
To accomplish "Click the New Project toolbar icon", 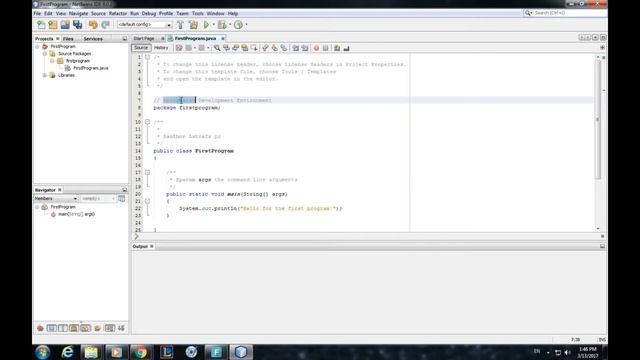I will [53, 24].
